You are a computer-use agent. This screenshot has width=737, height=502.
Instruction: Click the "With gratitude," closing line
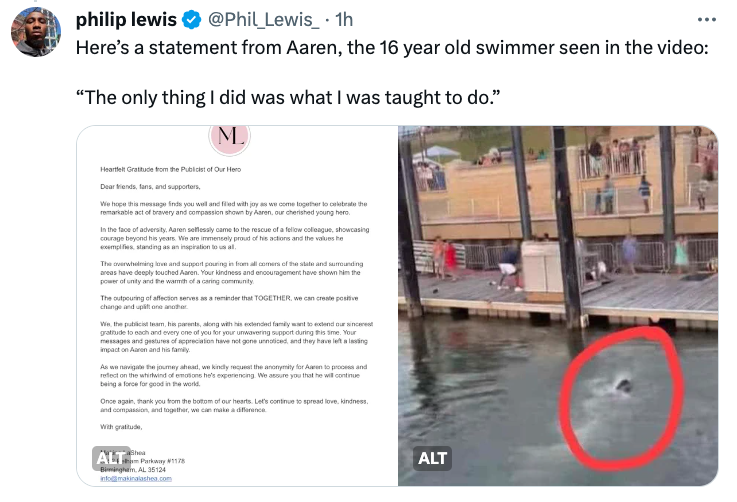tap(121, 427)
